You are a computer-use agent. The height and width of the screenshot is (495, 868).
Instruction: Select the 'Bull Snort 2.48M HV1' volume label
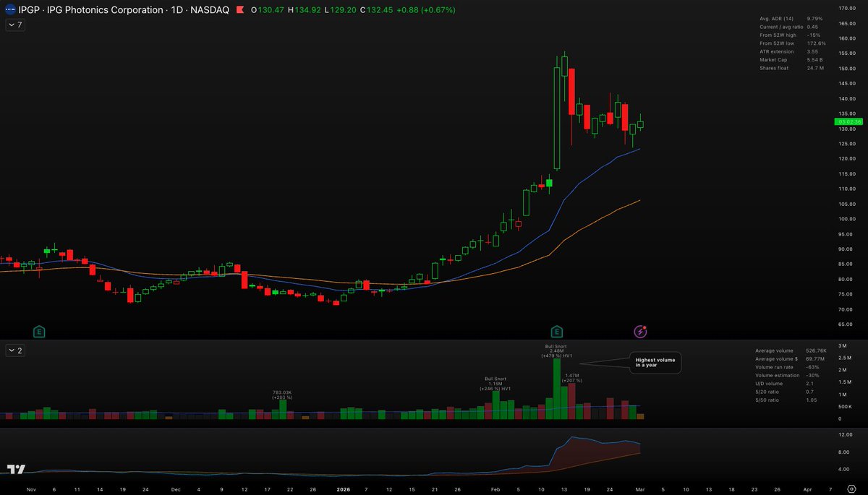click(556, 351)
